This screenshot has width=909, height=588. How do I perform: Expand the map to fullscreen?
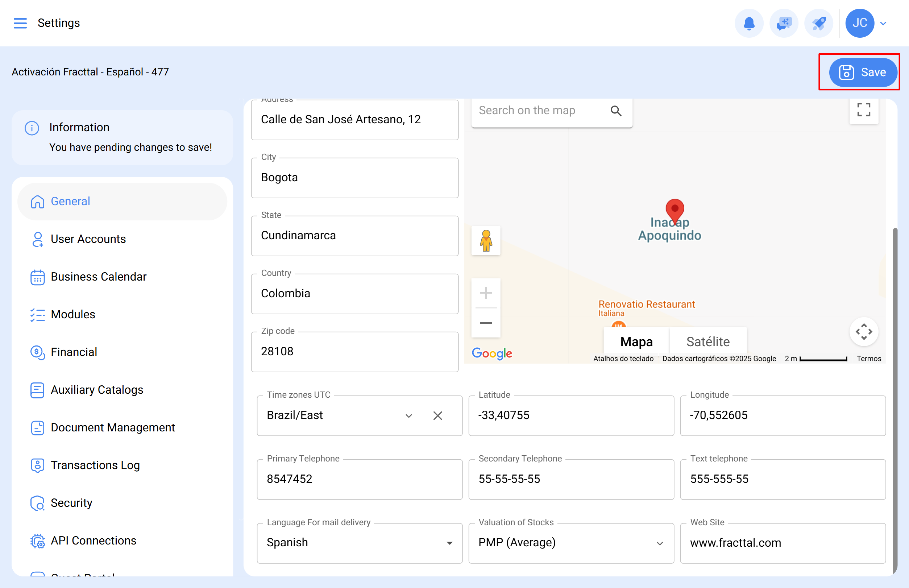pyautogui.click(x=864, y=110)
